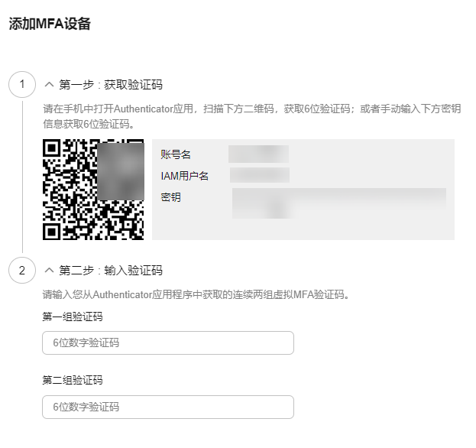Click the blurred secret key value
Image resolution: width=476 pixels, height=448 pixels.
pyautogui.click(x=338, y=203)
